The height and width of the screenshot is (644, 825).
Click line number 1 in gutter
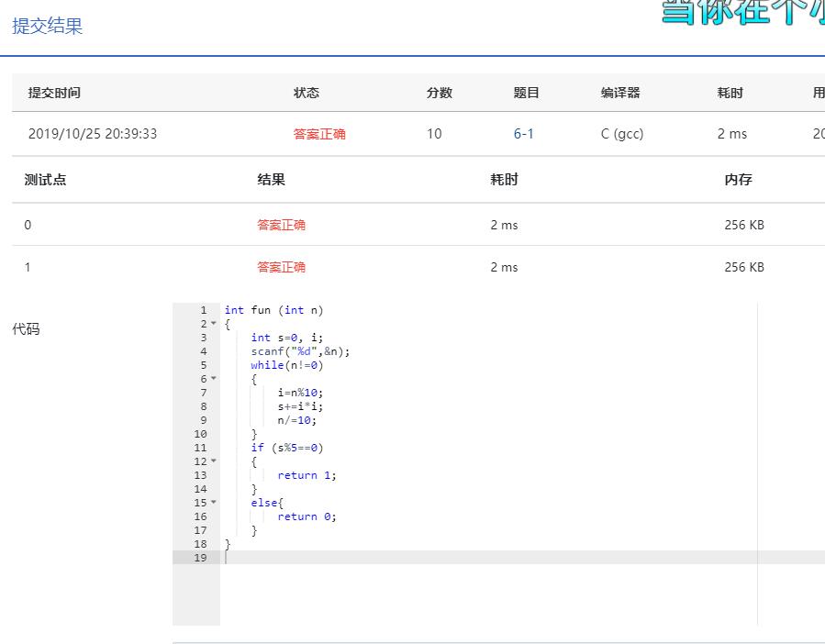click(x=203, y=310)
